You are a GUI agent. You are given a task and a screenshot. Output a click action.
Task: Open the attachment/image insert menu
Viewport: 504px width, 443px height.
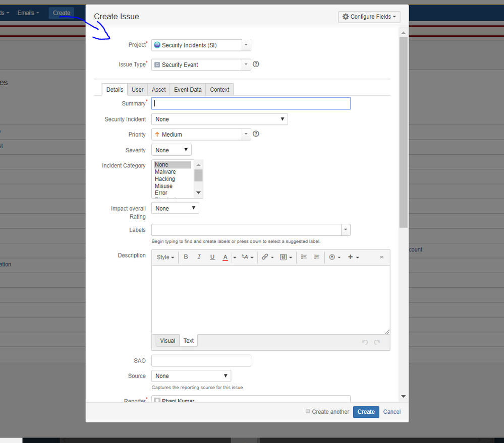286,257
